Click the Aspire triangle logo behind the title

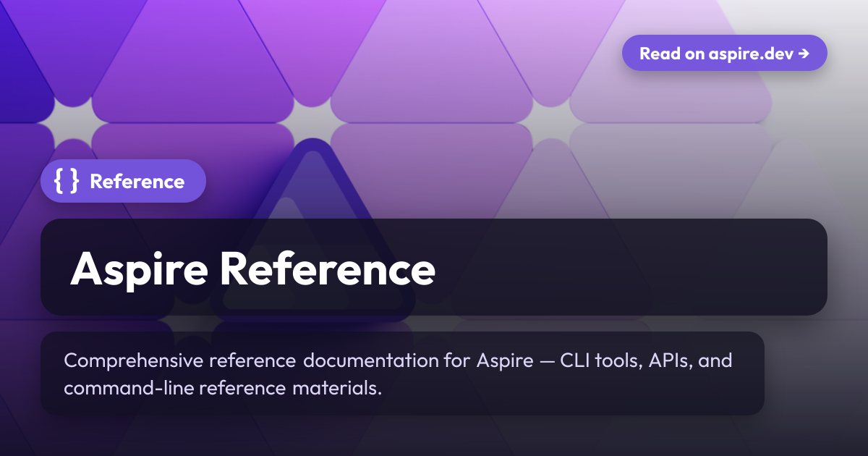pos(311,230)
